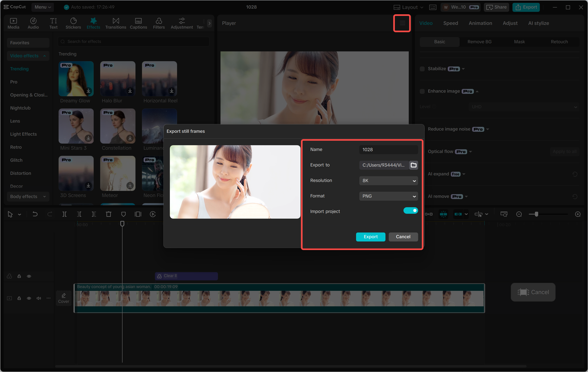Select the folder icon next to Export to
This screenshot has width=588, height=372.
click(x=414, y=165)
